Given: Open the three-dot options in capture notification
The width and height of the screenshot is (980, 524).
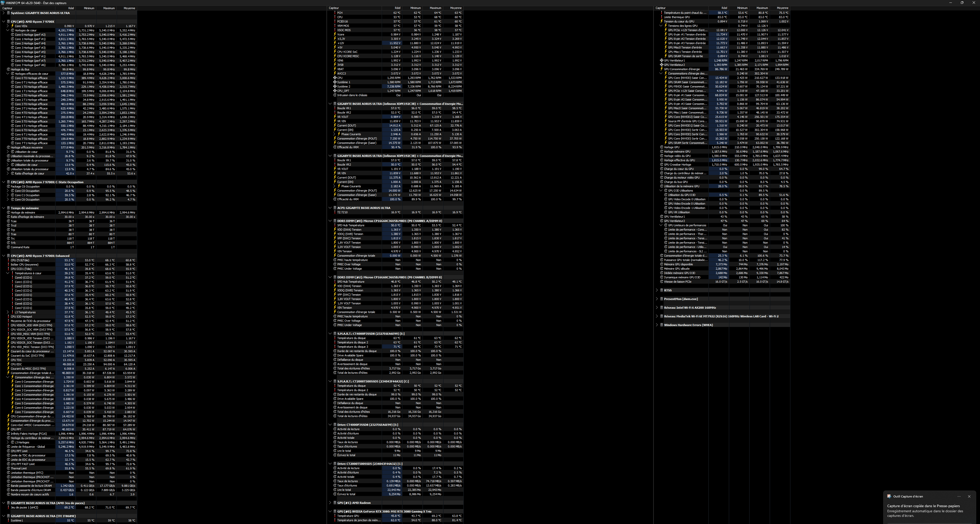Looking at the screenshot, I should [959, 496].
